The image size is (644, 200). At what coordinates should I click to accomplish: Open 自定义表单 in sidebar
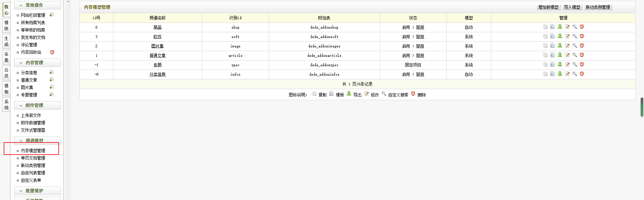coord(31,180)
